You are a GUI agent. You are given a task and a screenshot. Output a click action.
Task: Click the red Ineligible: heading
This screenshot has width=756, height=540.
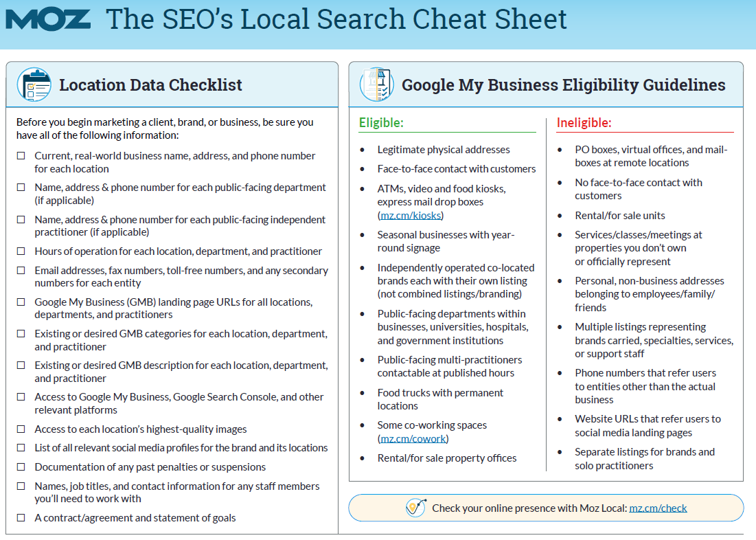(584, 122)
